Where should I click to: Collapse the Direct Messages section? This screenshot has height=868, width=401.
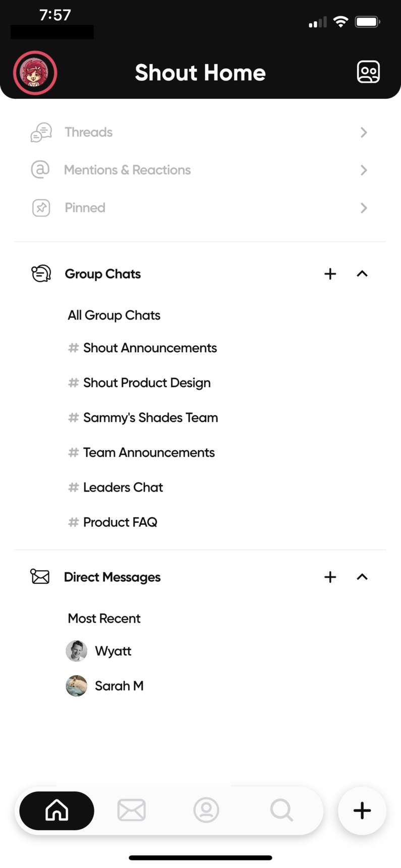point(362,577)
